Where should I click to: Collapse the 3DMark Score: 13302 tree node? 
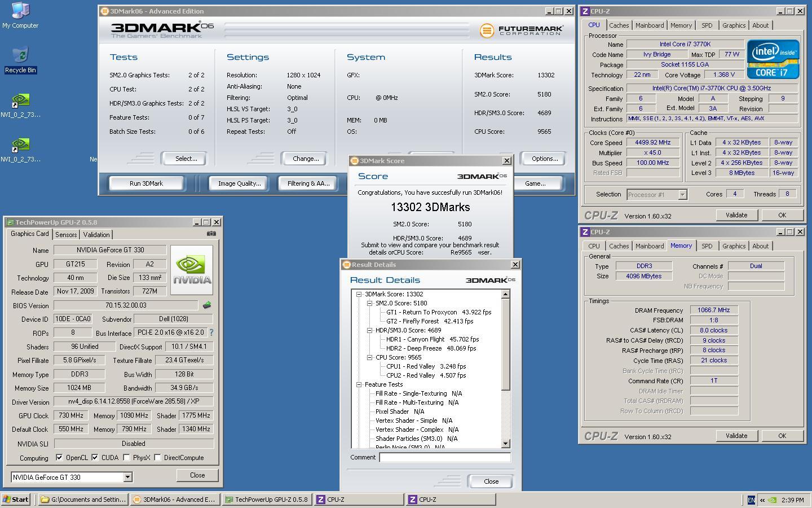click(x=359, y=294)
